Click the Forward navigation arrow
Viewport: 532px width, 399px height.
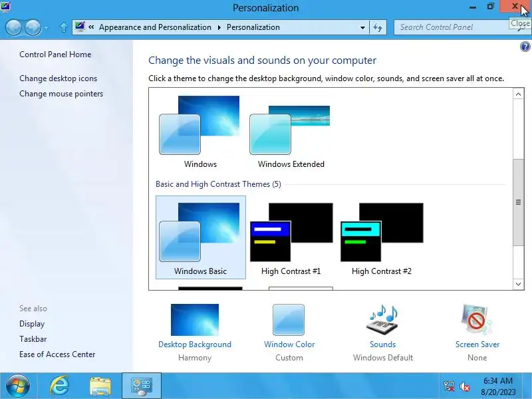click(x=33, y=27)
